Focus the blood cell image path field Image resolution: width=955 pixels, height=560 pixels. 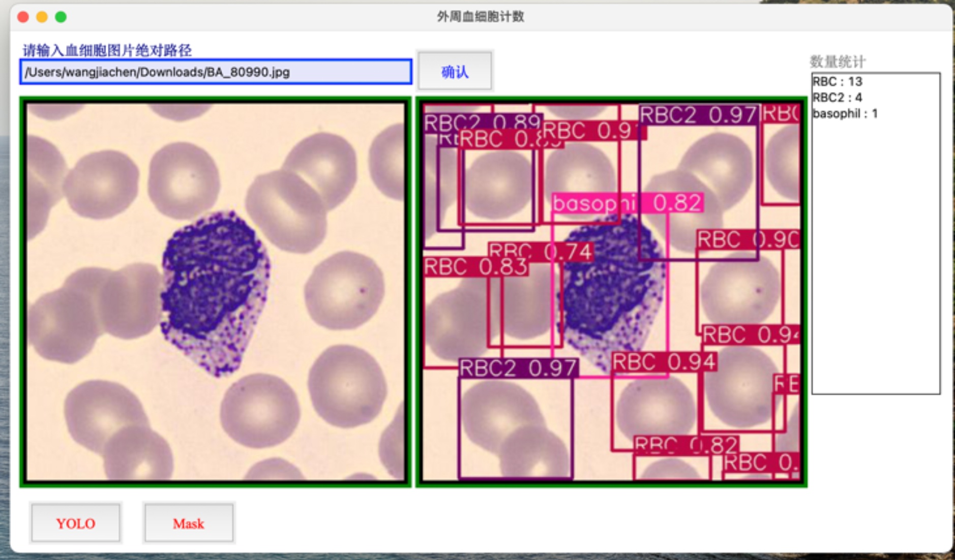pyautogui.click(x=216, y=72)
